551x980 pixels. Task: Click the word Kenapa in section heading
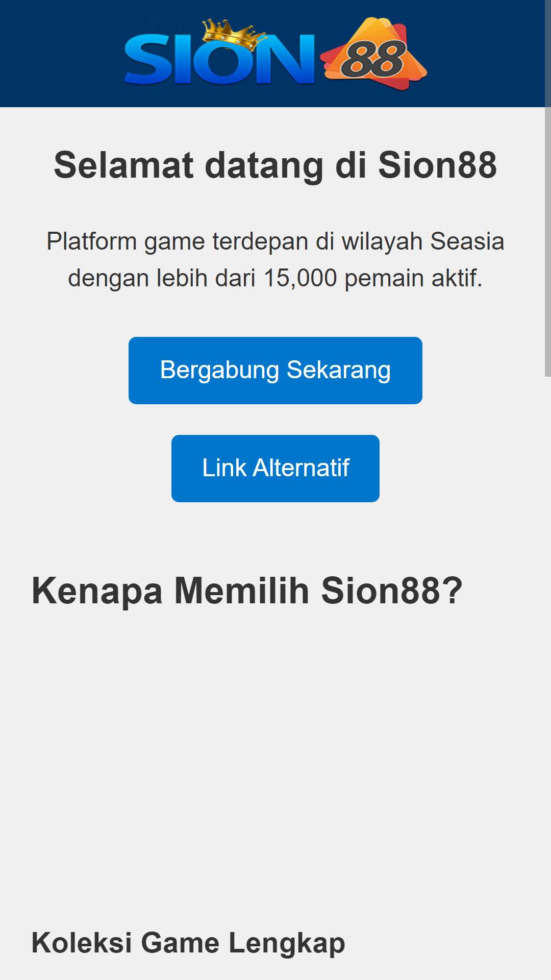point(97,591)
